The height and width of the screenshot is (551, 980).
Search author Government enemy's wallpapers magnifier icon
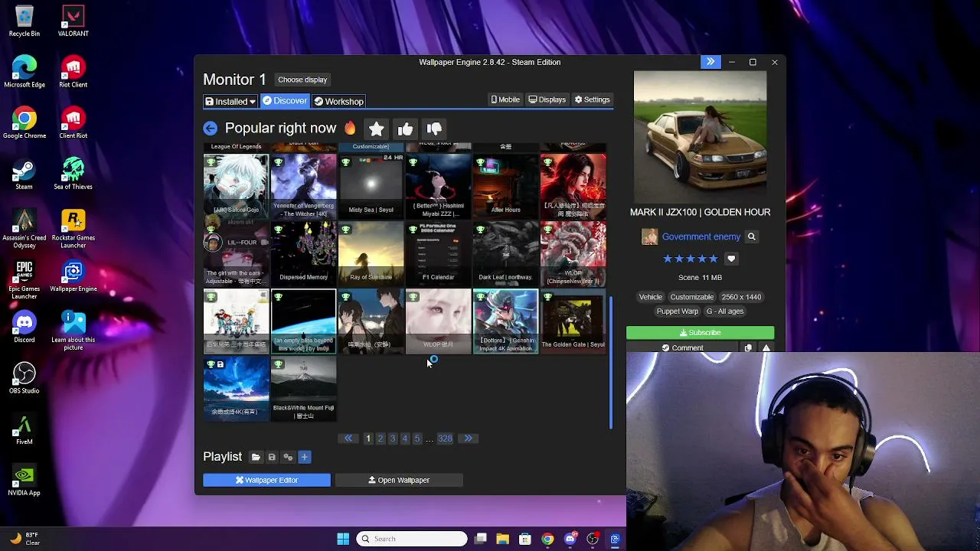pyautogui.click(x=751, y=236)
